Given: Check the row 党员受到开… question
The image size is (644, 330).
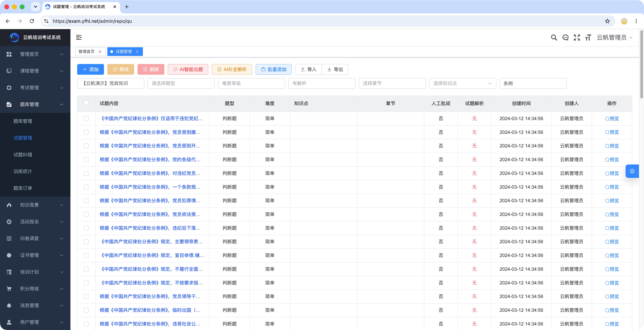Looking at the screenshot, I should (86, 146).
